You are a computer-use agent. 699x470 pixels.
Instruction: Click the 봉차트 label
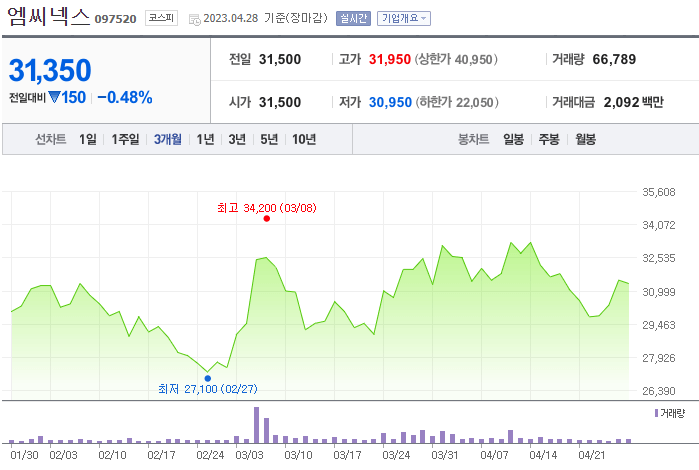[x=473, y=139]
